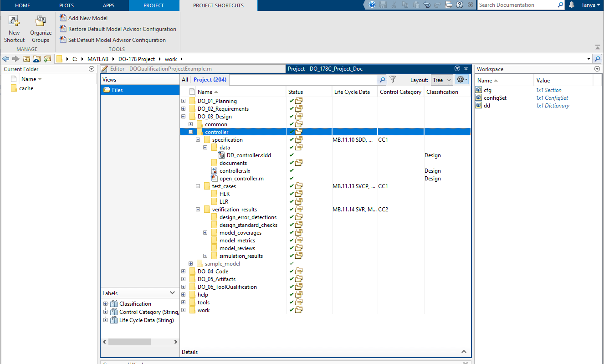
Task: Click Restore Default Model Advisor Configuration
Action: (x=122, y=29)
